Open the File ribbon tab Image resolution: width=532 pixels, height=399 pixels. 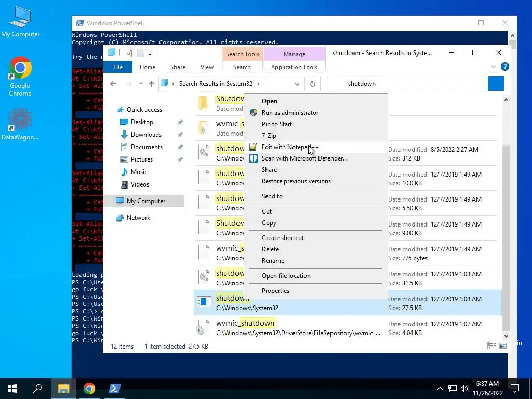[118, 67]
